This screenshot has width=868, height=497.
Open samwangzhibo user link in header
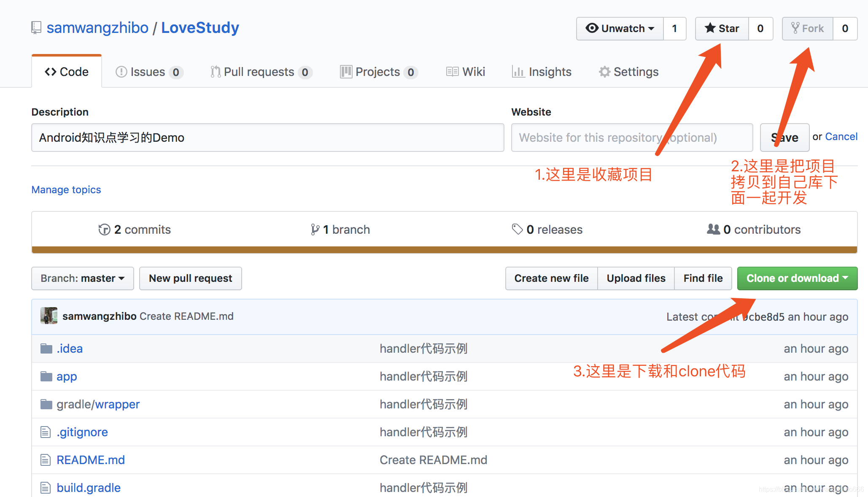pyautogui.click(x=97, y=28)
